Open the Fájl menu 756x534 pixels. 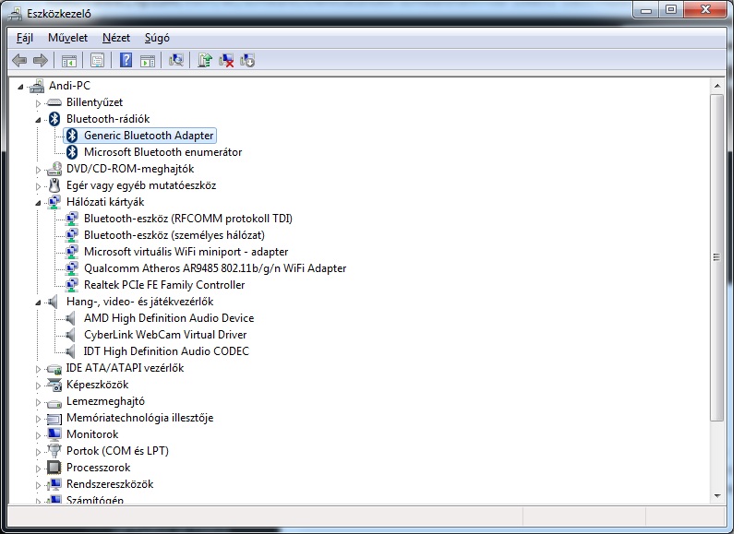pos(25,38)
